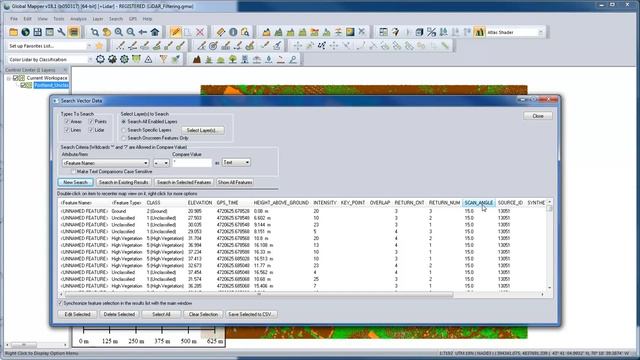Click the classify ground brown mountain icon
This screenshot has width=640, height=360.
click(197, 60)
